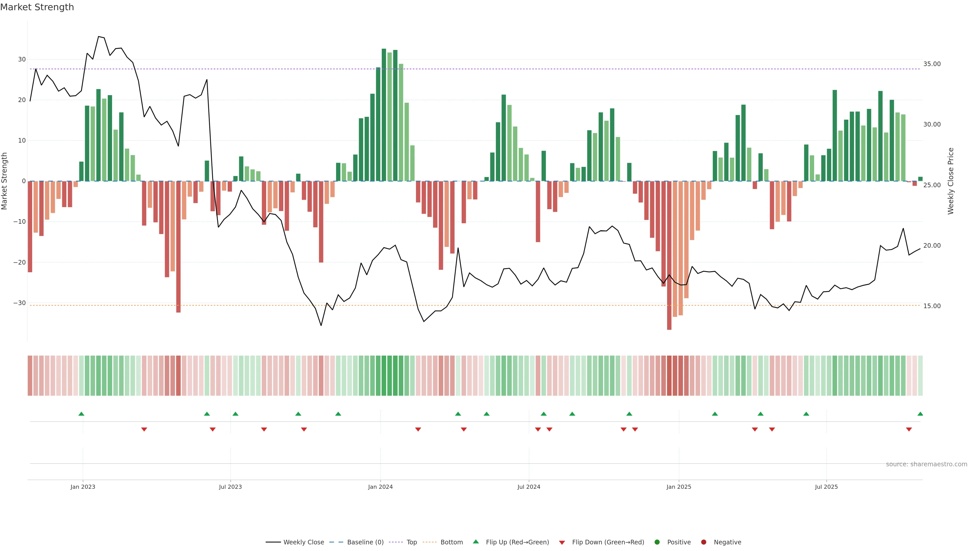Click the Market Strength chart title

(x=37, y=7)
